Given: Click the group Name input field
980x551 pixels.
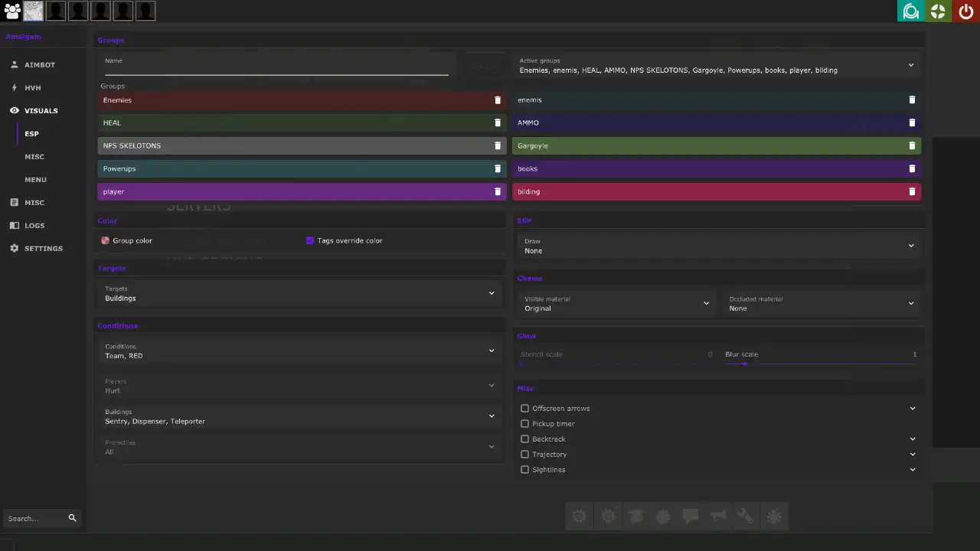Looking at the screenshot, I should 276,65.
